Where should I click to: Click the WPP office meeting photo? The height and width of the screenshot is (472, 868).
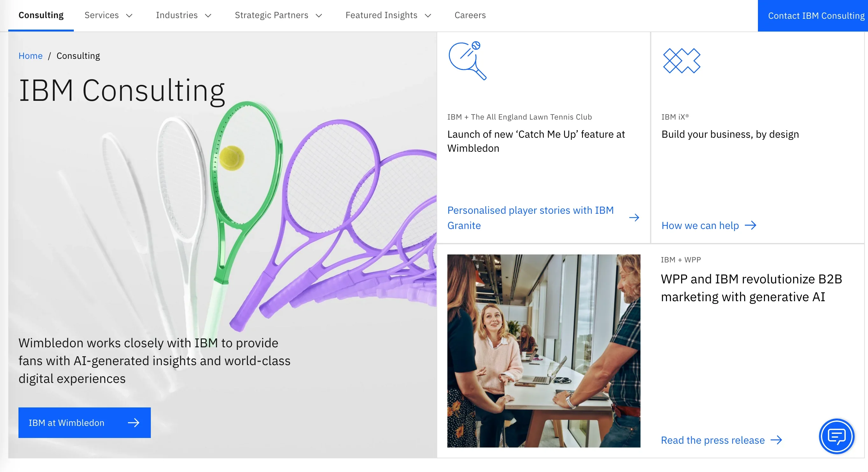[543, 351]
